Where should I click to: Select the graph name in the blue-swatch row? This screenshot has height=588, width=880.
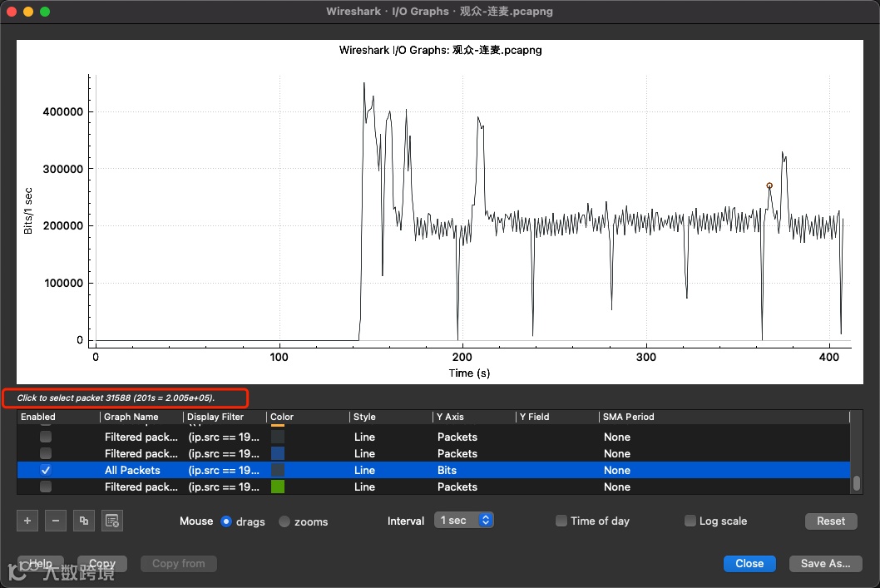coord(141,453)
